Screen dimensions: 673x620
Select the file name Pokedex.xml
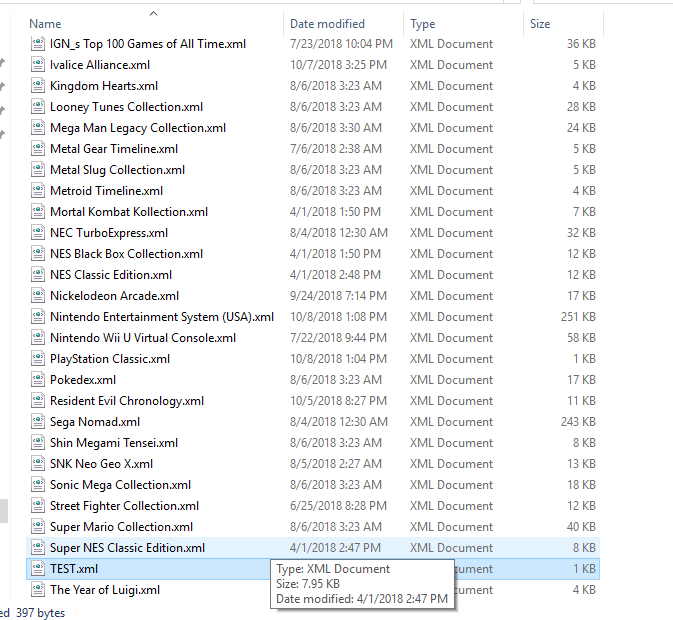pos(83,380)
